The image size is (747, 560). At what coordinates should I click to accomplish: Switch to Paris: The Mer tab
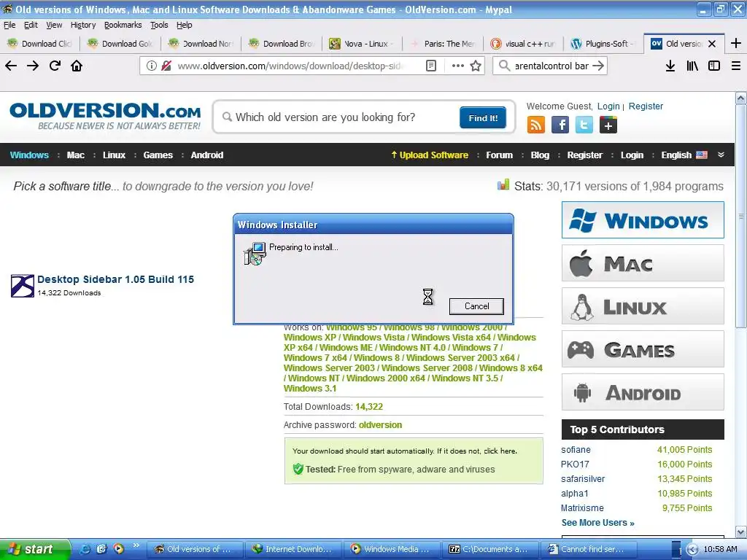pyautogui.click(x=442, y=44)
